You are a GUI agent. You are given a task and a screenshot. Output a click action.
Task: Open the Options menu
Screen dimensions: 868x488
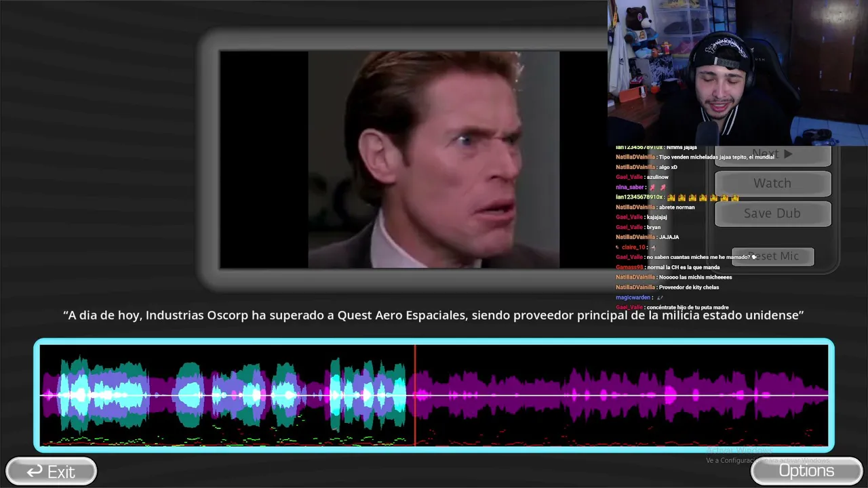click(x=806, y=471)
